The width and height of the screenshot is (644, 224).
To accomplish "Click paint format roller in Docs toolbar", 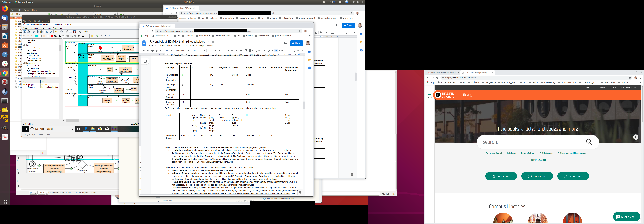I will point(161,50).
